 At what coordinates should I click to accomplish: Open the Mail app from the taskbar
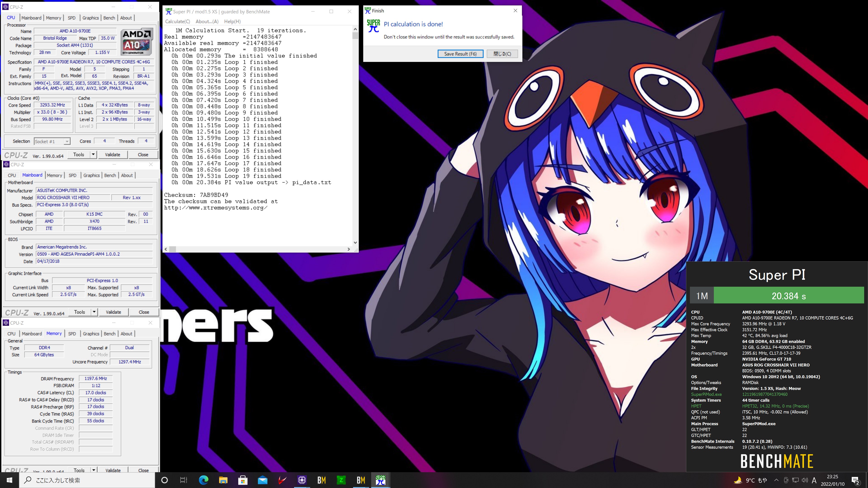[x=262, y=480]
